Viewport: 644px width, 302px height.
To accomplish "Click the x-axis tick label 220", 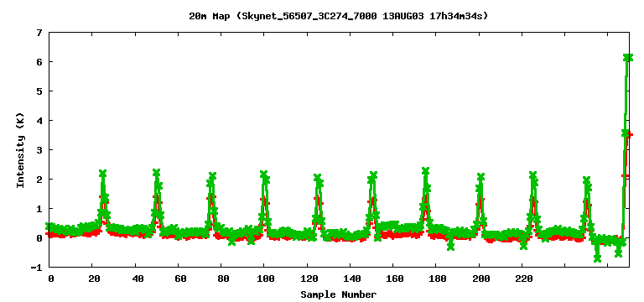I will pos(523,279).
